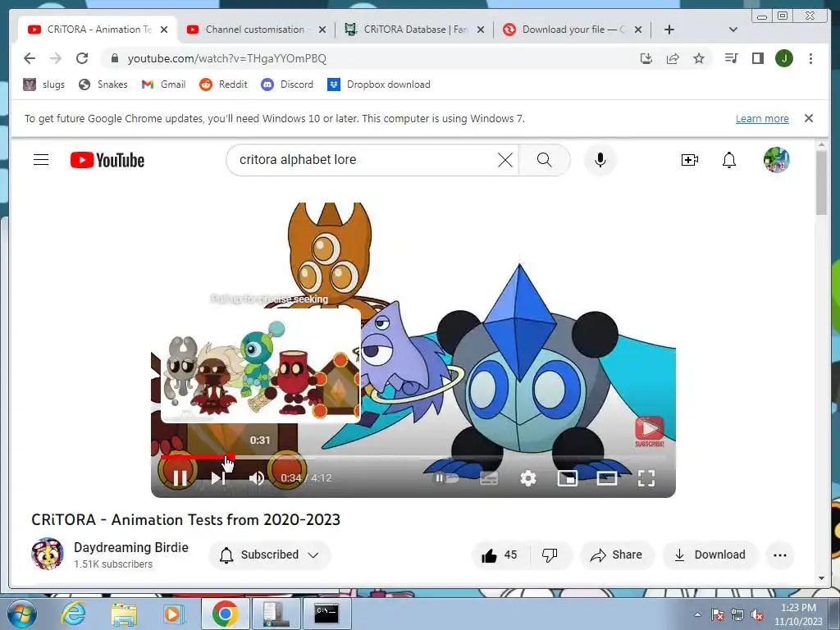This screenshot has width=840, height=630.
Task: Run search with magnifier button
Action: [545, 160]
